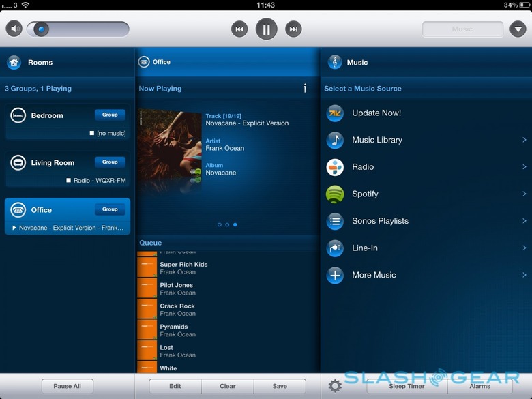532x399 pixels.
Task: Click the Sonos Playlists list icon
Action: 335,221
